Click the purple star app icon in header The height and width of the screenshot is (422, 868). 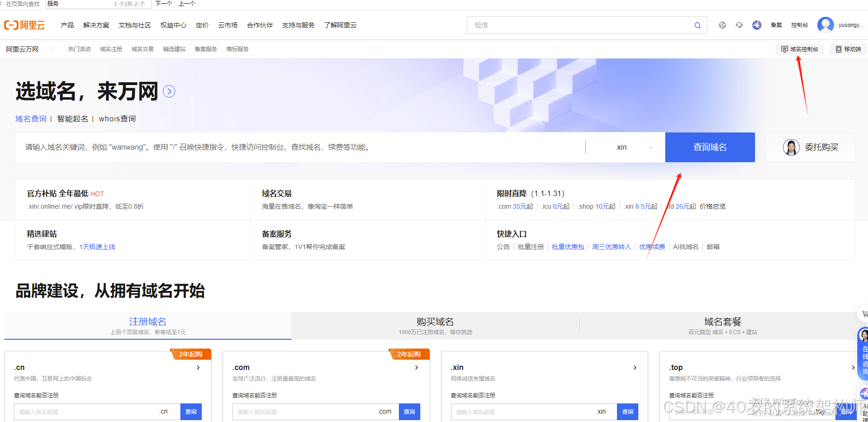click(x=756, y=25)
